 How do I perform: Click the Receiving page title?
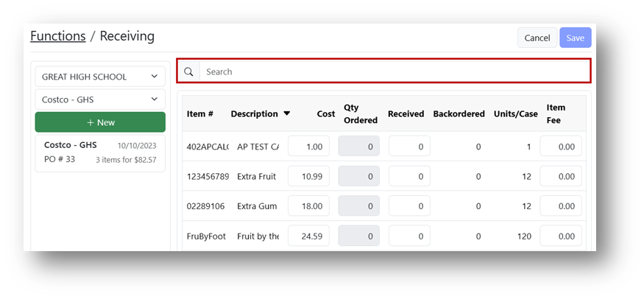127,36
